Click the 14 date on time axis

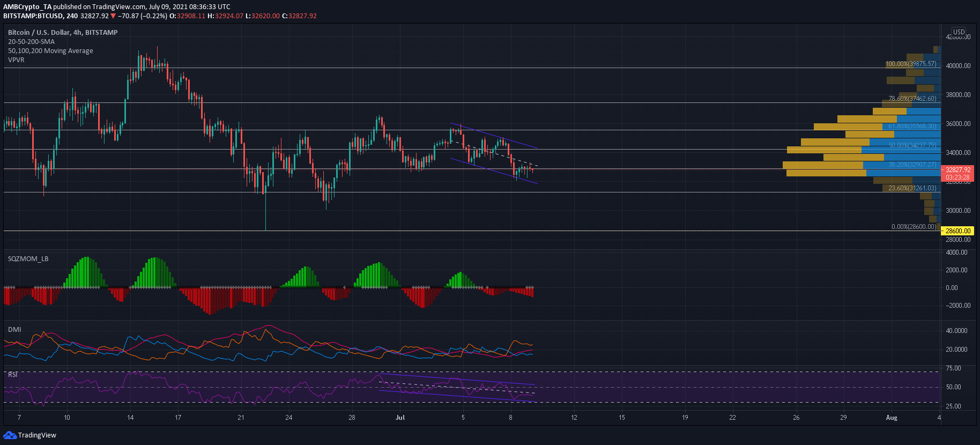[x=130, y=417]
